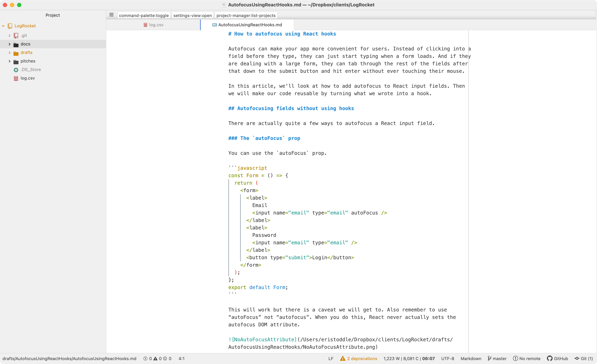597x364 pixels.
Task: Open the Git (1) changes indicator
Action: pos(583,358)
